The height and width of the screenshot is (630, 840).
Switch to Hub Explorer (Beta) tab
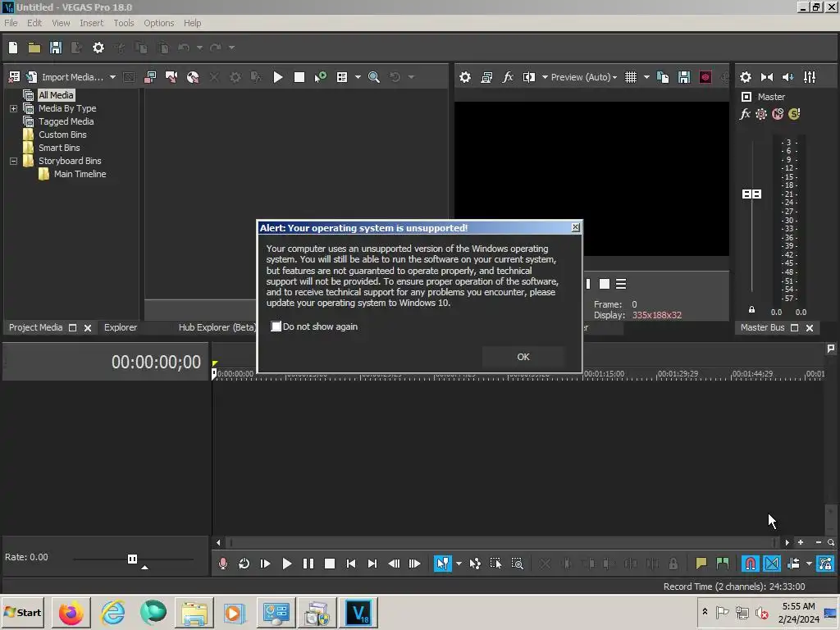tap(217, 327)
